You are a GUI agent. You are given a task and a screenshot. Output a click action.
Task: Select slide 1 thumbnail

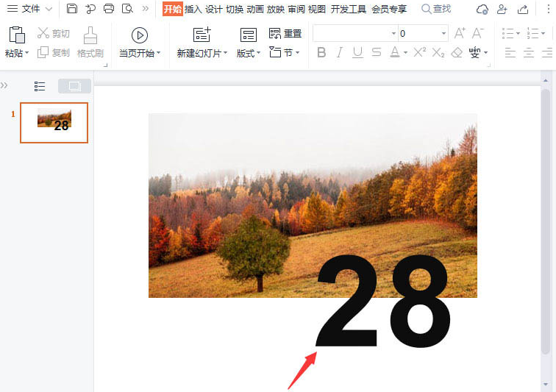point(54,123)
